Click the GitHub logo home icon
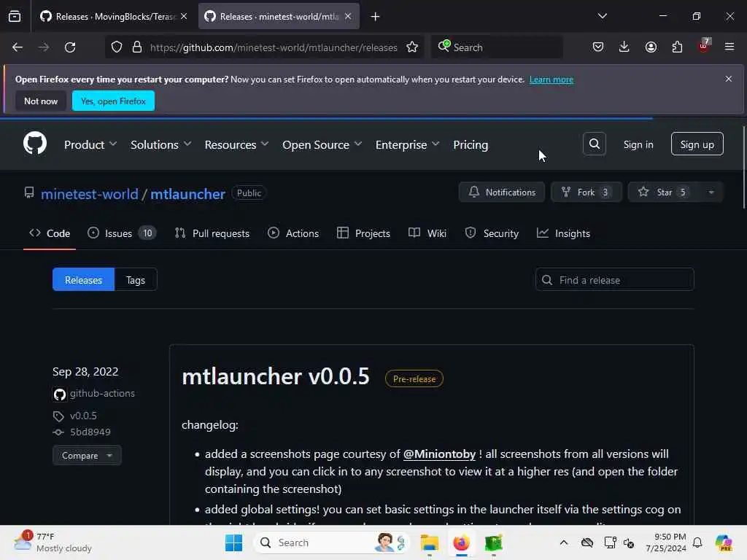This screenshot has height=560, width=747. point(35,143)
